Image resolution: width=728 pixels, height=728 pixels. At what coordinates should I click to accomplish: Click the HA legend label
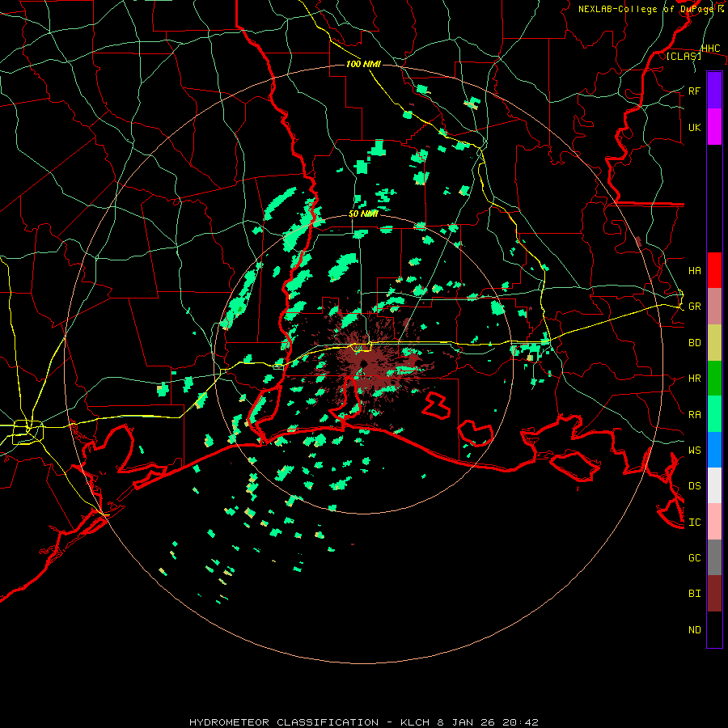coord(694,270)
